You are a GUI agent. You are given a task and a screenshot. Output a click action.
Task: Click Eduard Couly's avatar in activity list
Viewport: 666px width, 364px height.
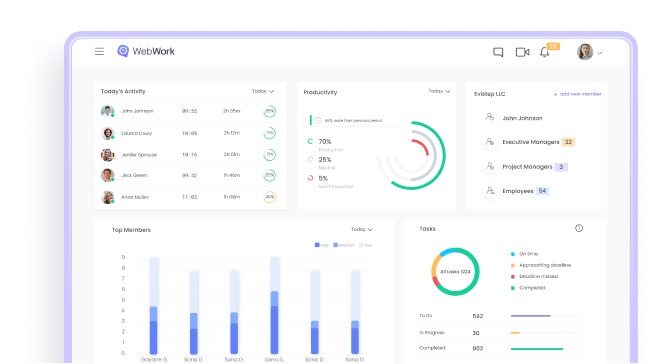(107, 133)
